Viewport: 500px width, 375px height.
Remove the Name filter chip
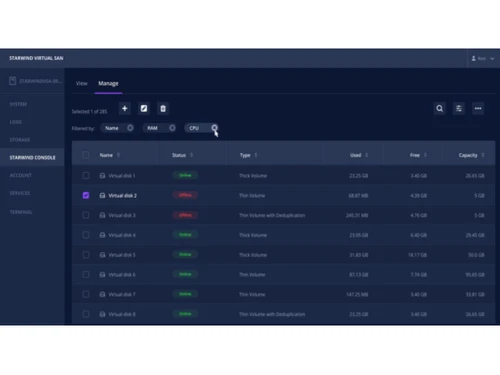(x=130, y=128)
